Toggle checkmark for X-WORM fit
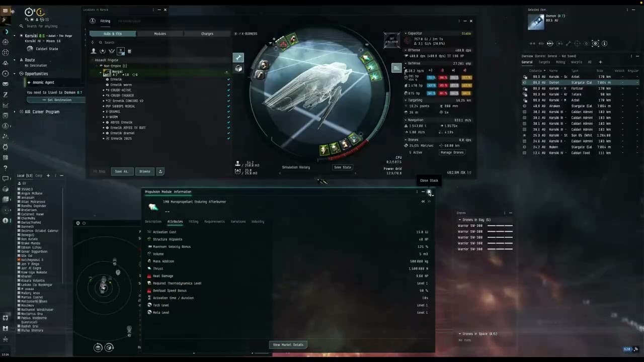 coord(228,117)
